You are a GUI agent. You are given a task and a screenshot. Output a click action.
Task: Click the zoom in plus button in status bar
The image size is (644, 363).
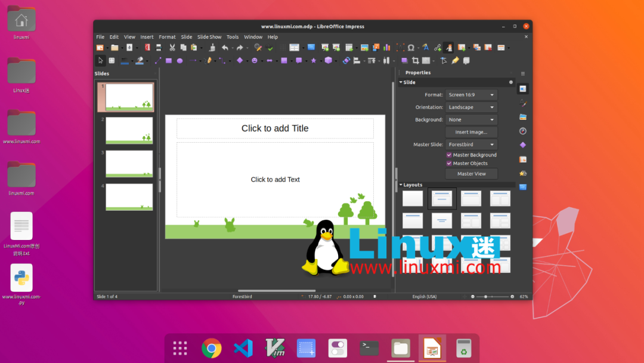(x=512, y=296)
